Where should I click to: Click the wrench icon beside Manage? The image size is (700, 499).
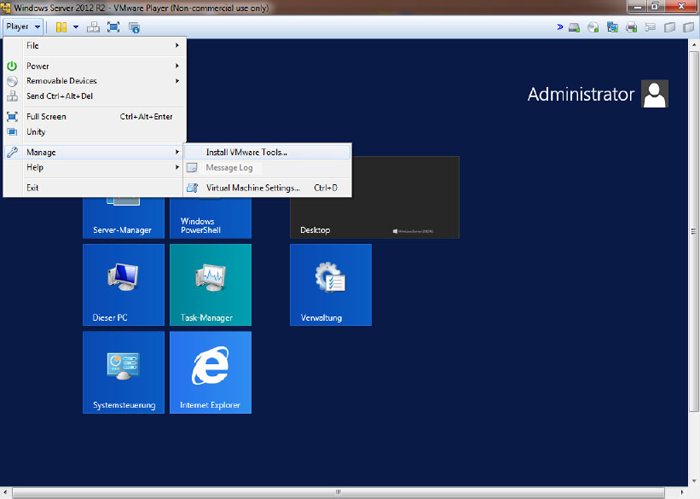pos(12,152)
